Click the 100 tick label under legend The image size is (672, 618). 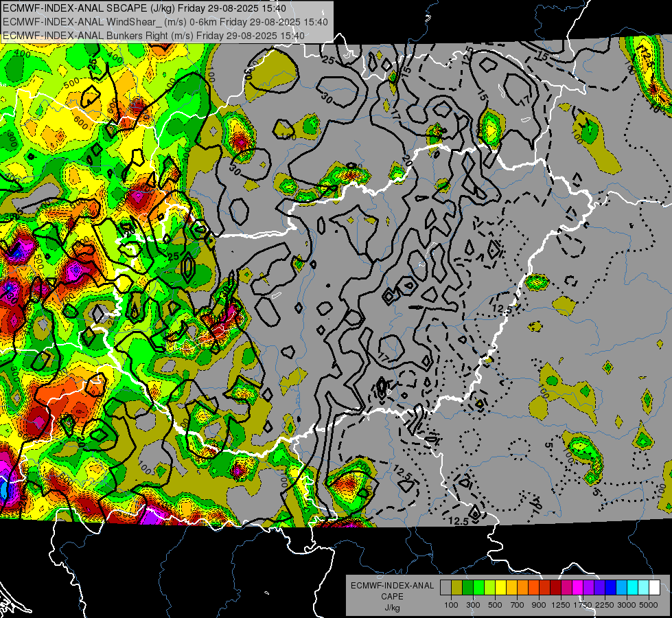[x=451, y=605]
